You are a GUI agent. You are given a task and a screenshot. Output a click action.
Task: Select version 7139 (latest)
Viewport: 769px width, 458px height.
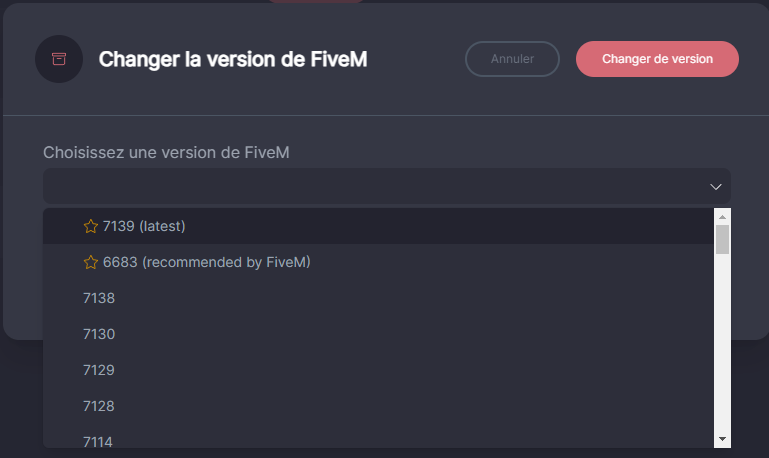pos(144,226)
